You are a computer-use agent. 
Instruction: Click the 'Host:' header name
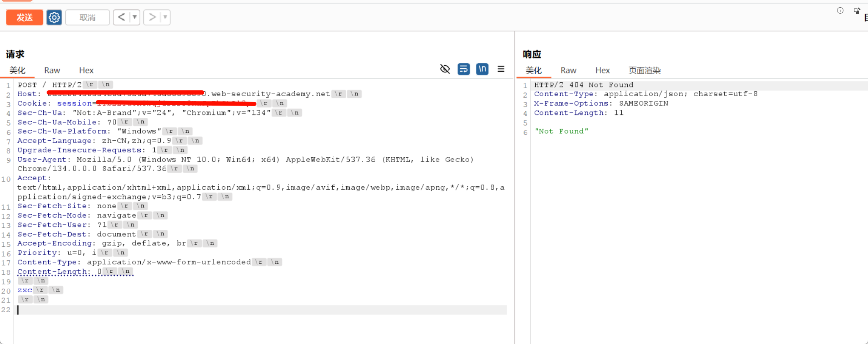[x=29, y=94]
